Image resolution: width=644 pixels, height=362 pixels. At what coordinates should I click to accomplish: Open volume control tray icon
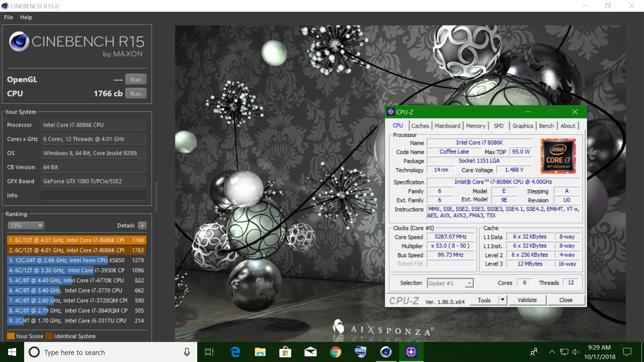pyautogui.click(x=576, y=352)
